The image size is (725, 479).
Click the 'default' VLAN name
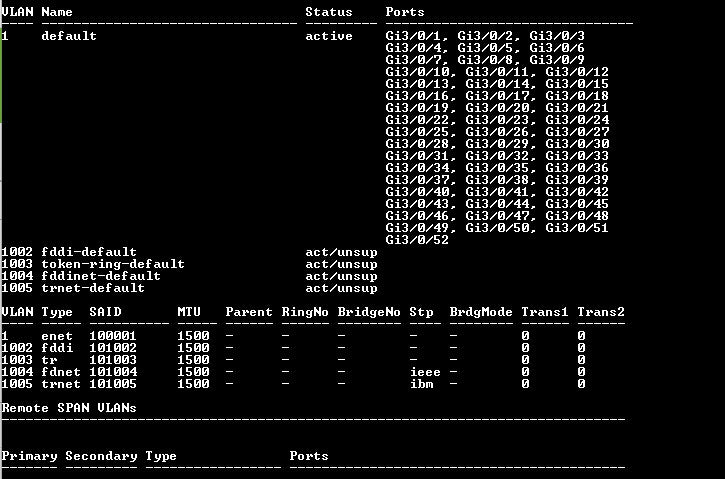click(x=69, y=36)
